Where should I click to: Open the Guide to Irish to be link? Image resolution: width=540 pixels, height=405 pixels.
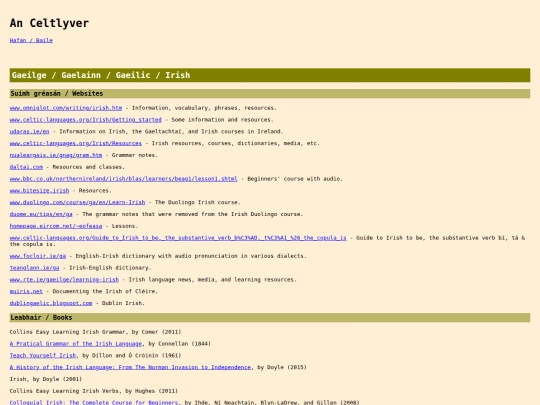(x=178, y=238)
